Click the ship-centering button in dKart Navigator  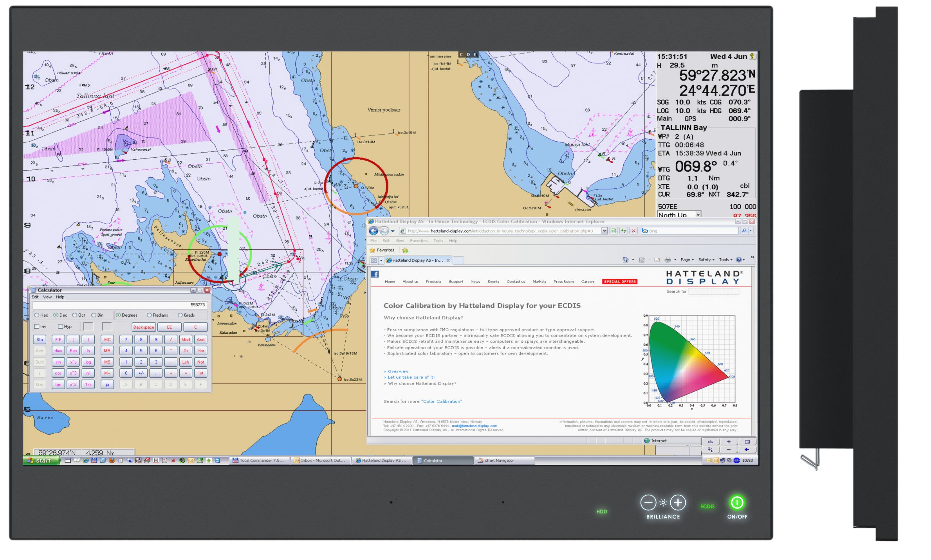click(710, 441)
